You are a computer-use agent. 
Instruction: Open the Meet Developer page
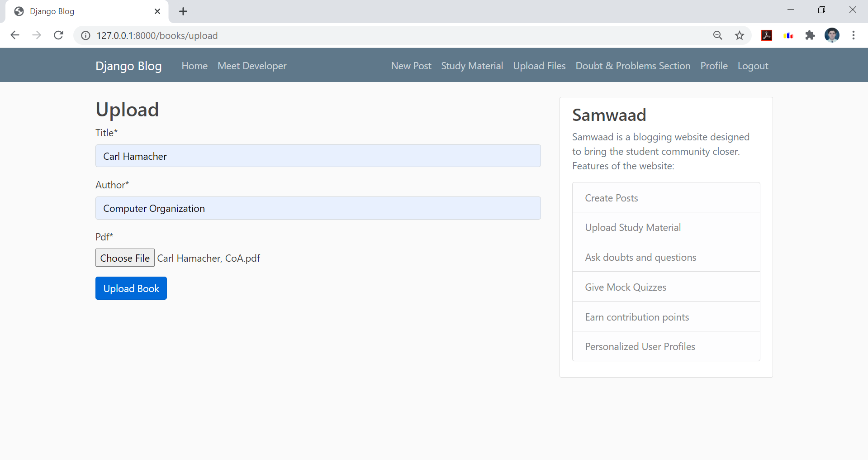coord(252,66)
